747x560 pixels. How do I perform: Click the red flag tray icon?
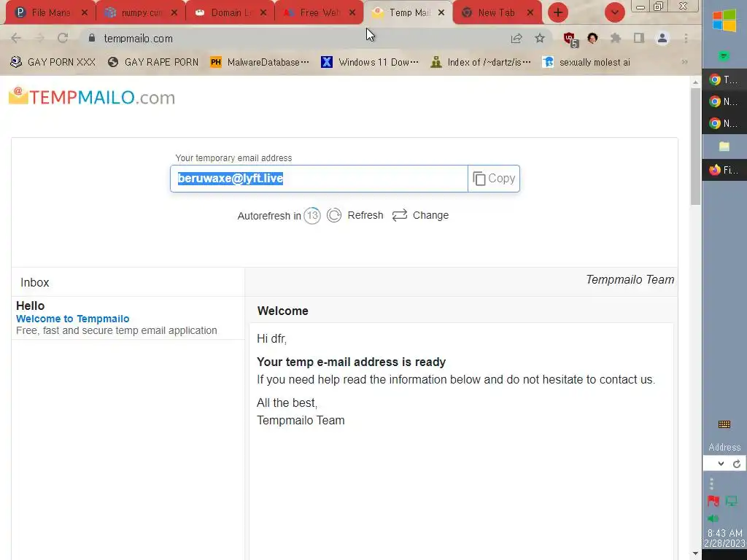tap(713, 501)
